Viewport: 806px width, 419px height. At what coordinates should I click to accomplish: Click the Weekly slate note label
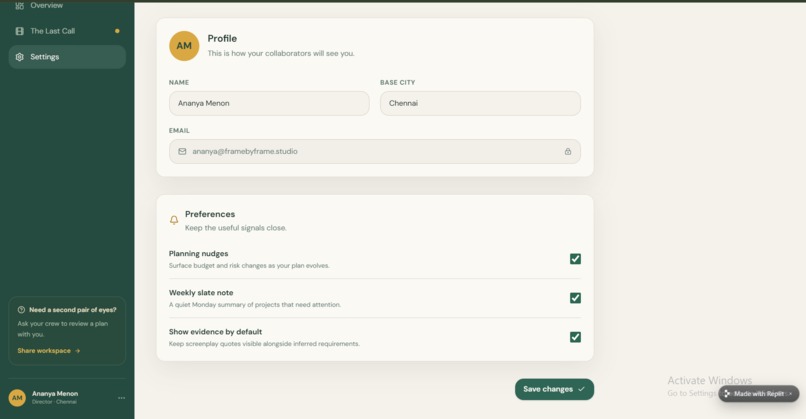coord(201,293)
